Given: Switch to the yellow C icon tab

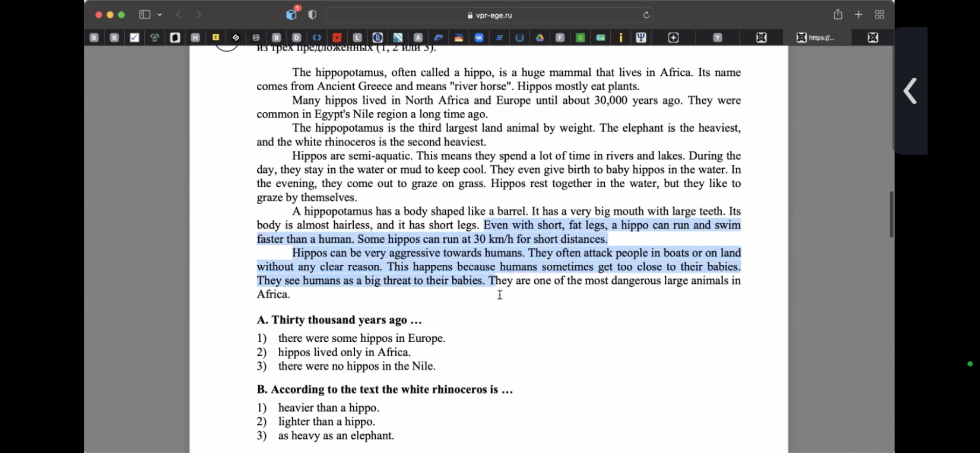Looking at the screenshot, I should 215,37.
